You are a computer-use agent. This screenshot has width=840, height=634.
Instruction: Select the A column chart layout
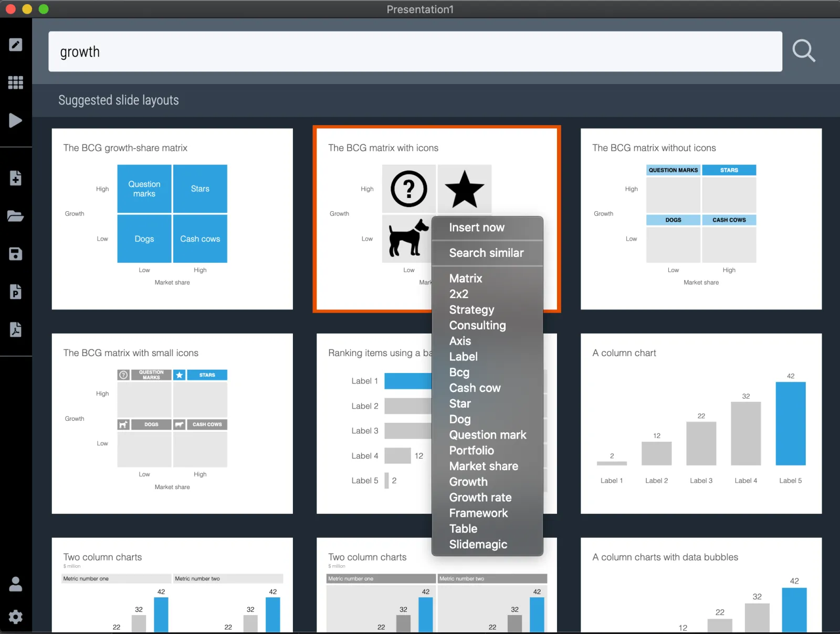coord(701,423)
